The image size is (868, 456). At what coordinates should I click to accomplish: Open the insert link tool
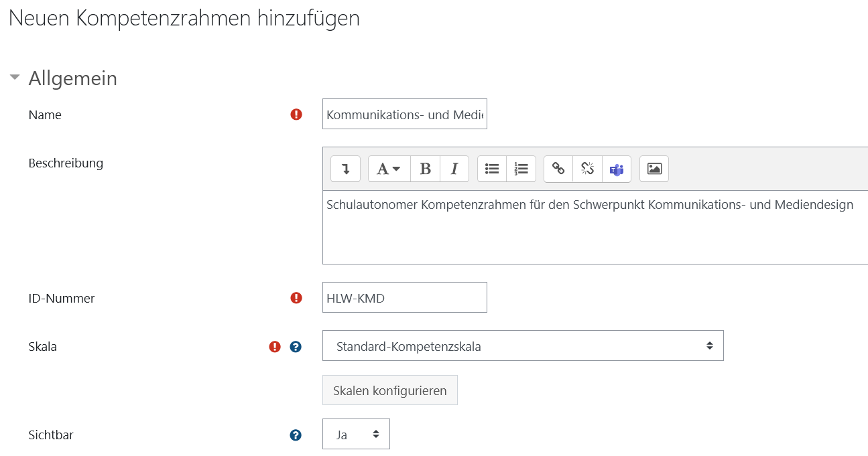[558, 169]
